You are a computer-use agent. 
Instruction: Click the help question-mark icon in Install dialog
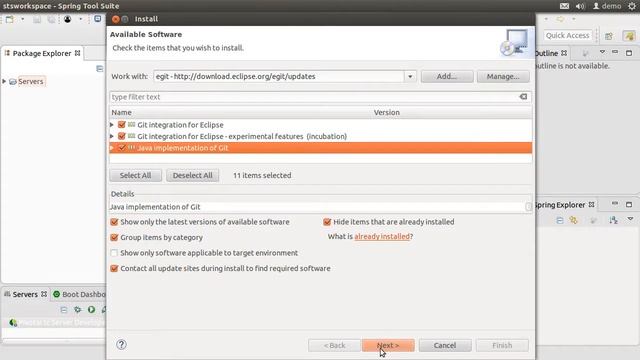(x=121, y=344)
